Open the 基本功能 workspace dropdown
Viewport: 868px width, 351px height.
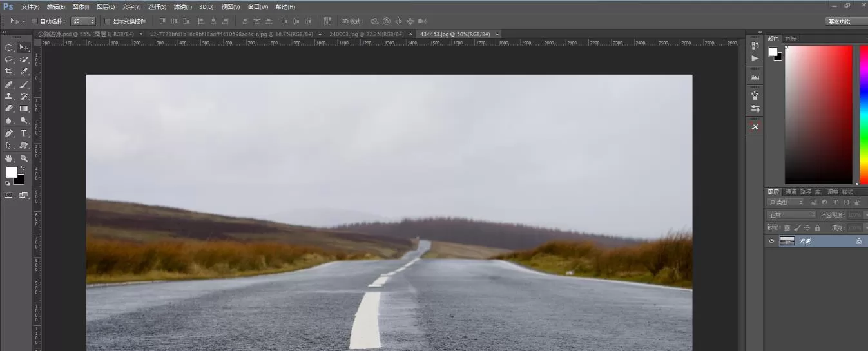846,21
